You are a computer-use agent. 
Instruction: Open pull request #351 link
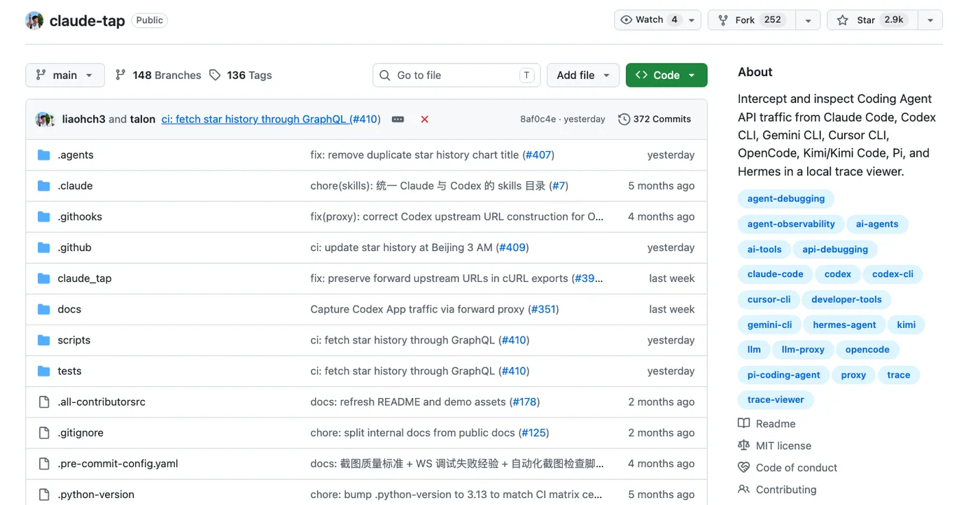click(x=543, y=308)
